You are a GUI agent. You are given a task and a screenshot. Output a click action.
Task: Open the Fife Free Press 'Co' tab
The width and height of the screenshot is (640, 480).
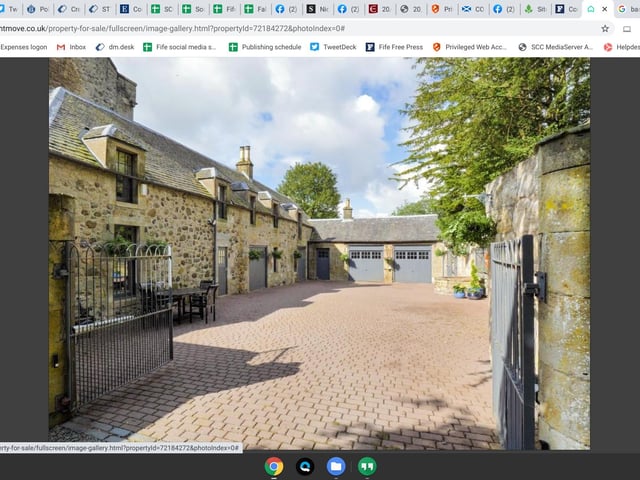click(567, 9)
